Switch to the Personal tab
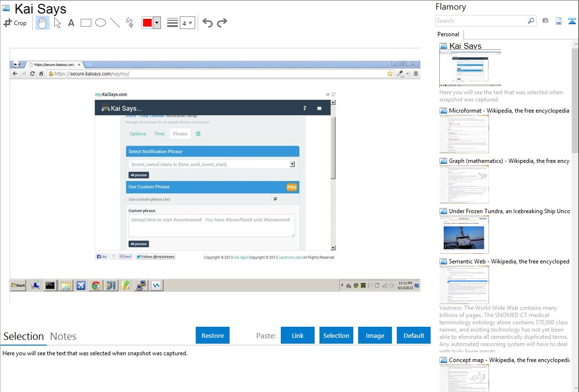Image resolution: width=579 pixels, height=392 pixels. pos(449,34)
